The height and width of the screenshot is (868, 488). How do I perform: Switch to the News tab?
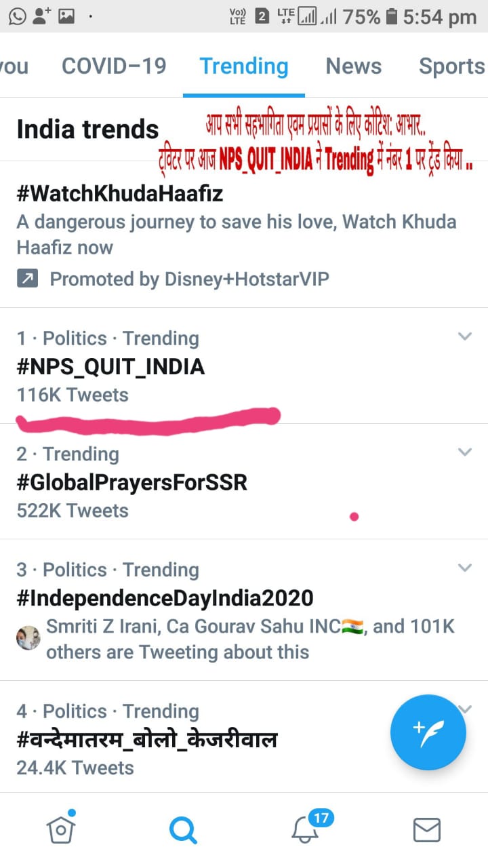pos(354,66)
